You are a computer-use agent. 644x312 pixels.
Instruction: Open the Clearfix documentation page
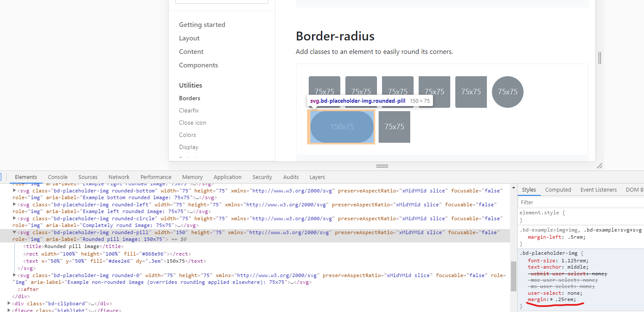click(189, 110)
